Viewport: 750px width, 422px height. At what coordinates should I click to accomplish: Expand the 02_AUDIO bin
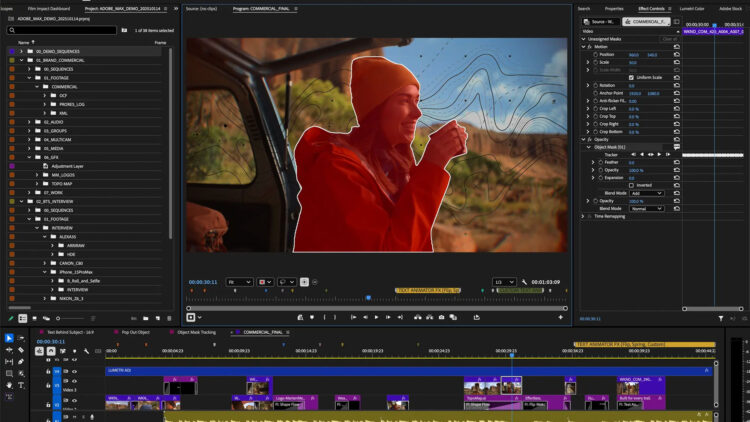pos(29,122)
